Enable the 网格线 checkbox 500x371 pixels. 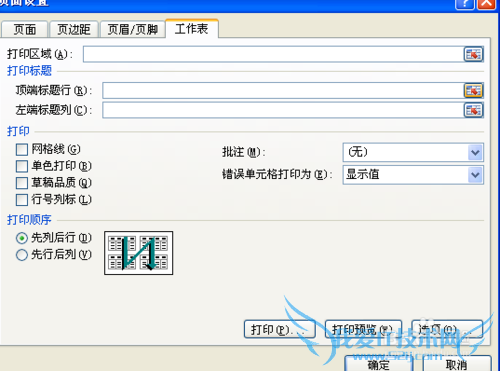(22, 149)
